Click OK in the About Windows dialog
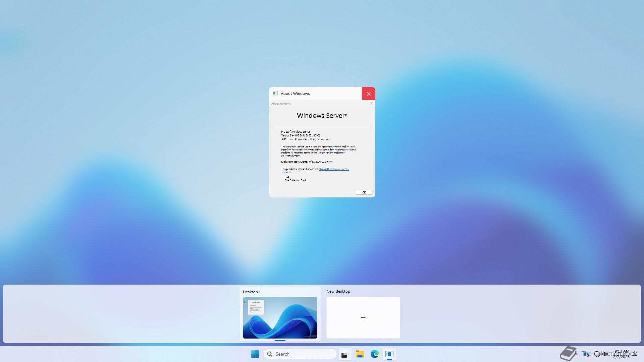644x362 pixels. 364,192
